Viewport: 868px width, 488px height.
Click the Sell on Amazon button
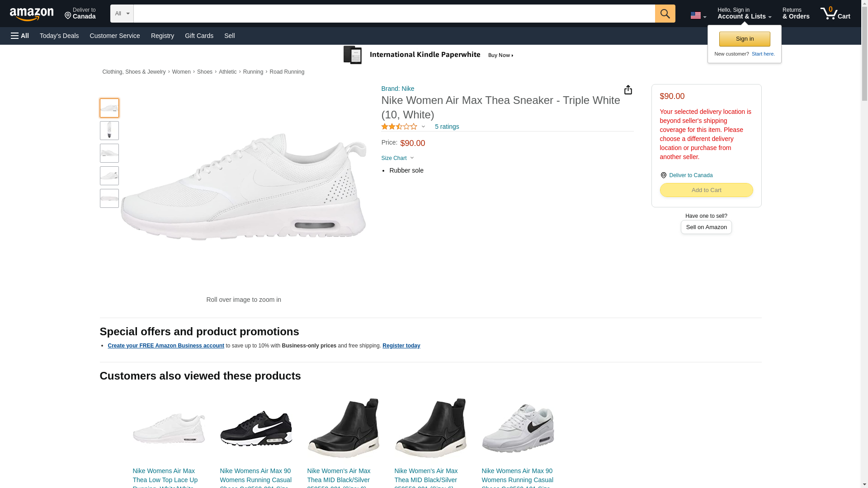click(706, 227)
